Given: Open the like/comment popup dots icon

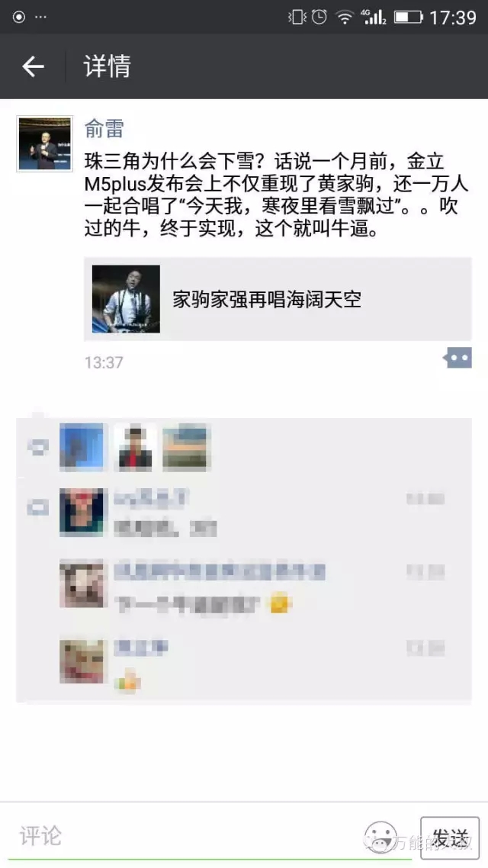Looking at the screenshot, I should 457,358.
